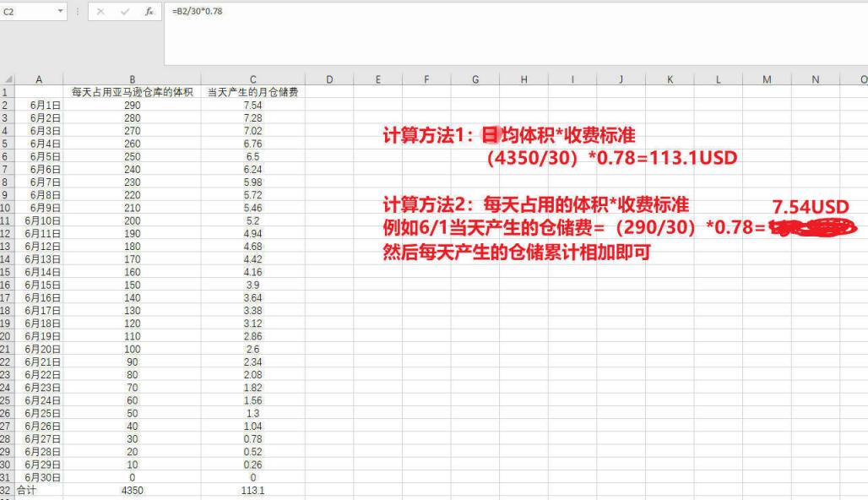868x500 pixels.
Task: Expand the Name Box dropdown arrow
Action: (61, 12)
